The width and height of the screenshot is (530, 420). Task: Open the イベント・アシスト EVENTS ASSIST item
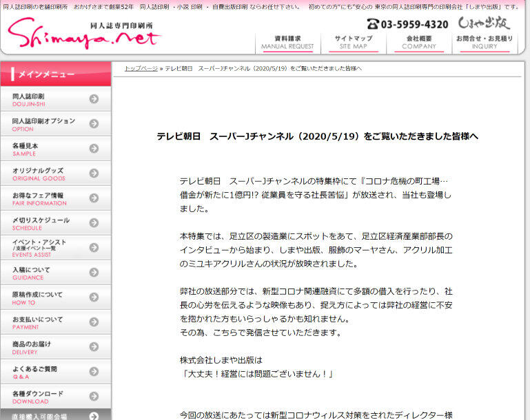tap(56, 248)
